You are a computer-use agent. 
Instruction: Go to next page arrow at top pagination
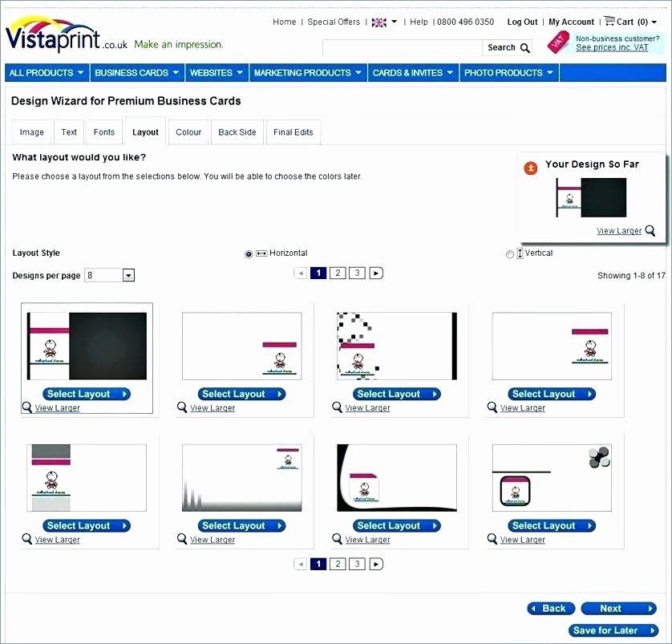click(376, 273)
